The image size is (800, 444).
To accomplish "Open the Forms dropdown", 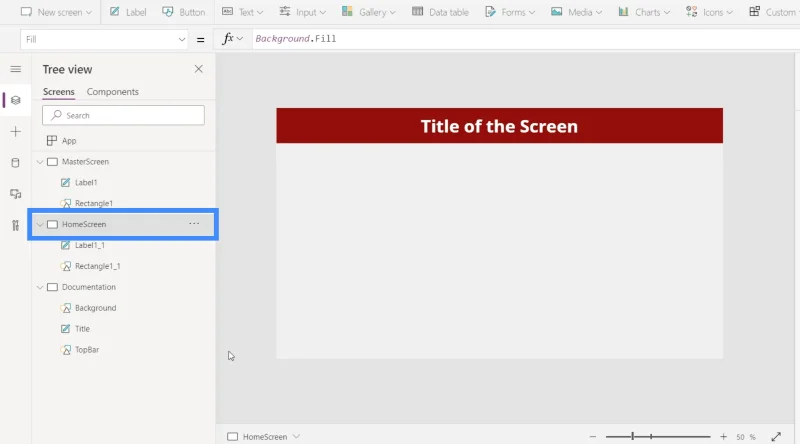I will click(510, 12).
